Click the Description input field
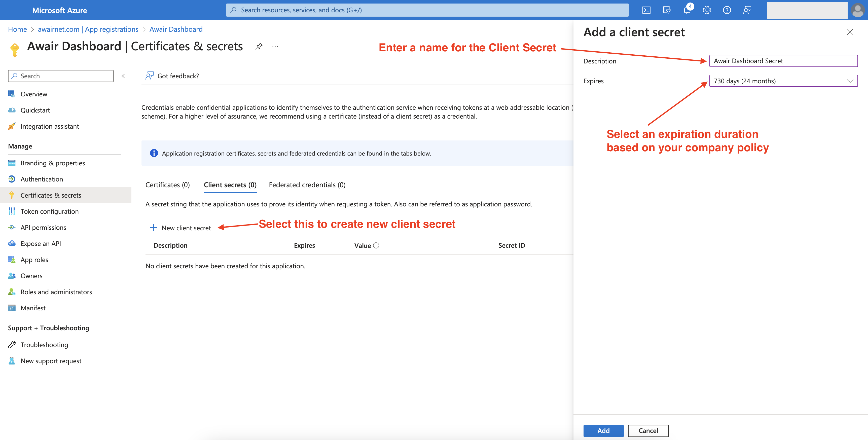Viewport: 868px width, 440px height. point(783,61)
